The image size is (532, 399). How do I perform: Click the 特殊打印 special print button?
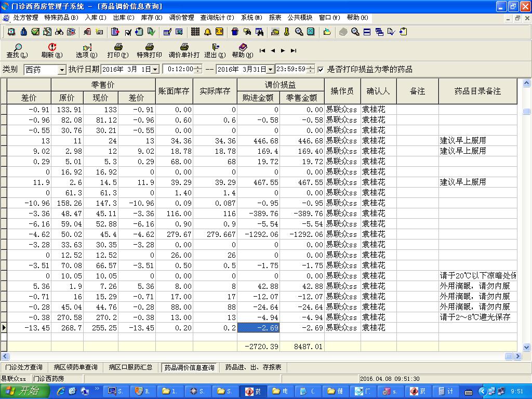[x=149, y=50]
